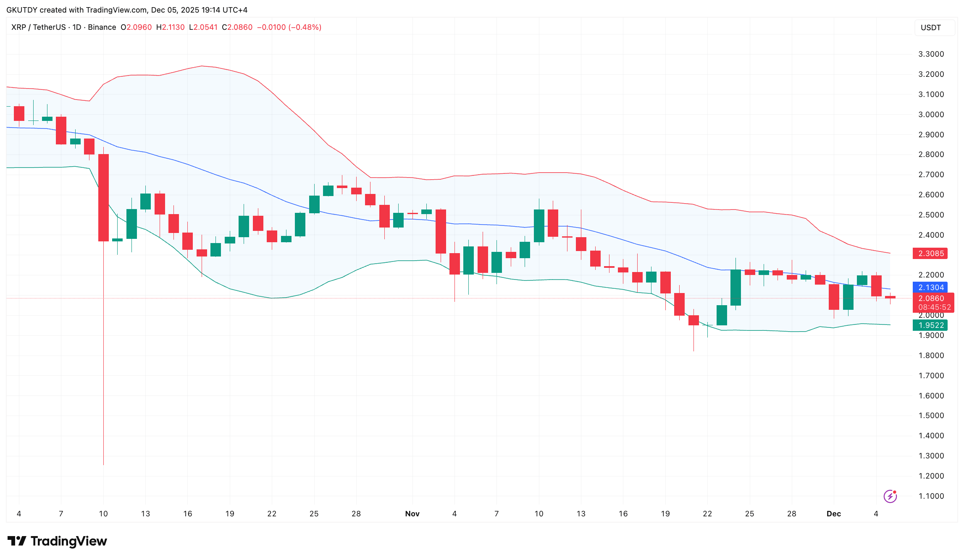Click the Nov label on the time axis
This screenshot has height=560, width=964.
pos(412,514)
